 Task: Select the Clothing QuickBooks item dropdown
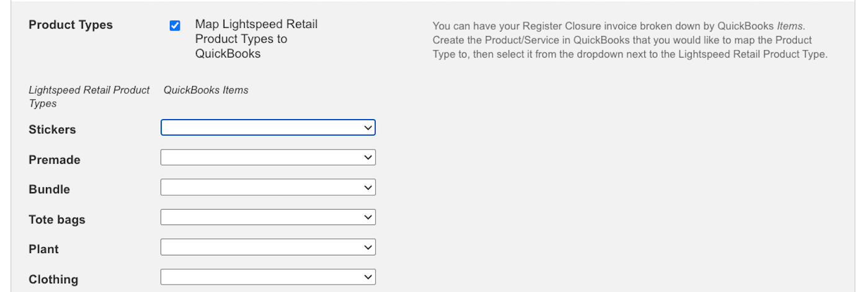pos(268,277)
